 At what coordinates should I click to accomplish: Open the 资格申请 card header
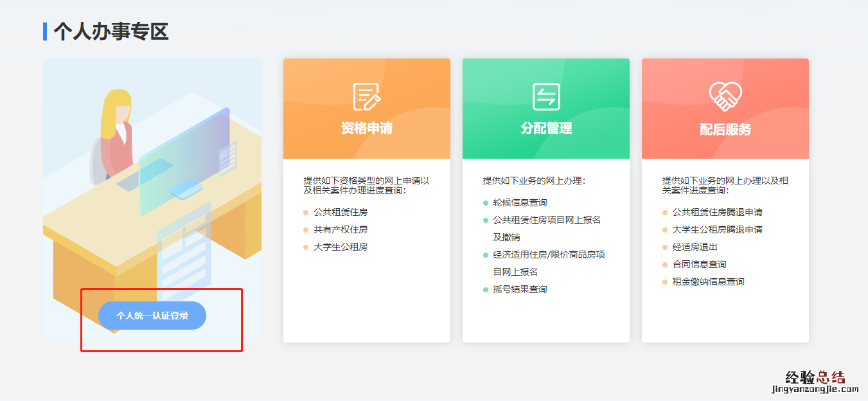click(367, 128)
